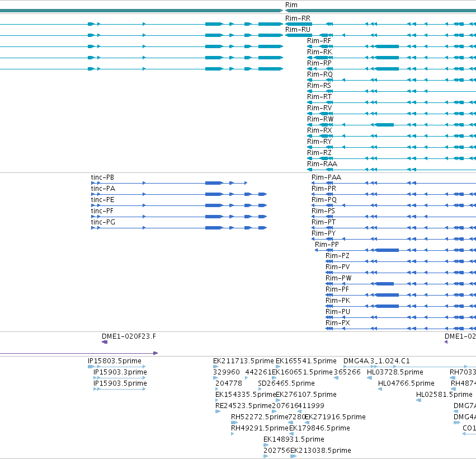Viewport: 476px width, 459px height.
Task: Select the IP15803.5prime EST label
Action: (115, 361)
